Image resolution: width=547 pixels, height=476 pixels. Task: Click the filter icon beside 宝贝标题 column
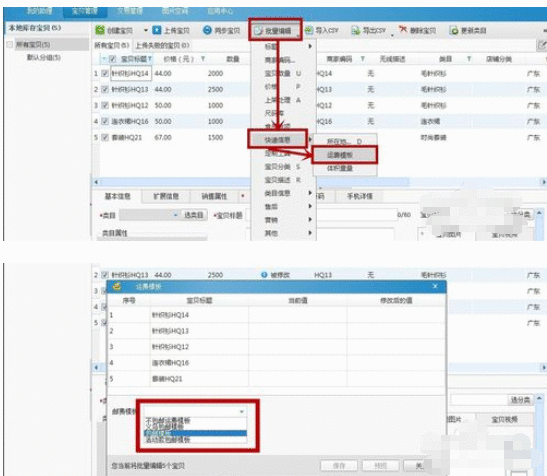pos(150,59)
